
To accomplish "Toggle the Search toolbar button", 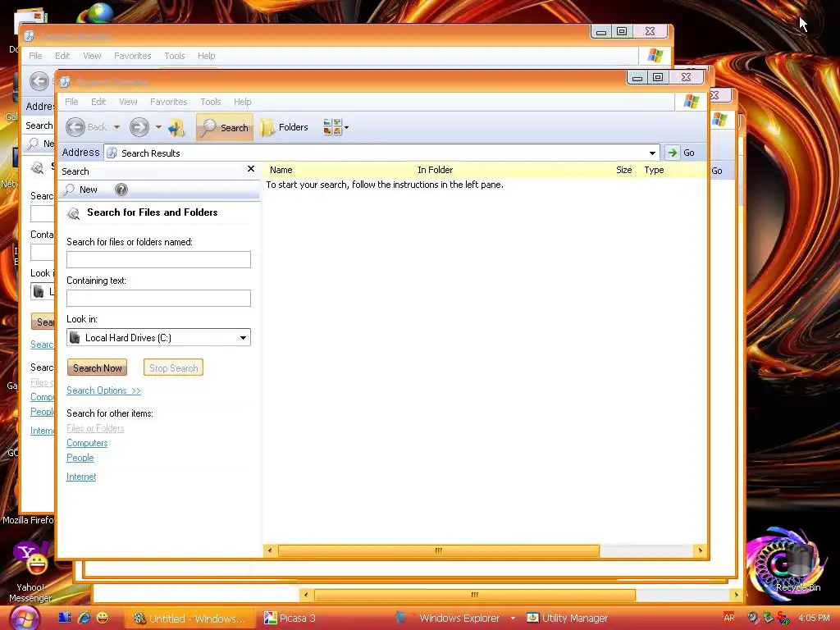I will click(225, 127).
